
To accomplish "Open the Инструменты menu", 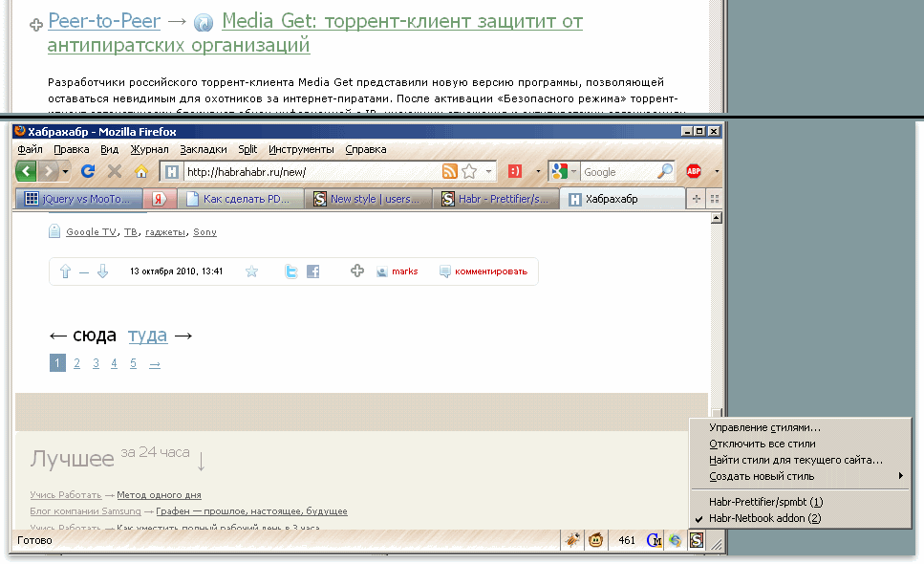I will click(x=301, y=149).
